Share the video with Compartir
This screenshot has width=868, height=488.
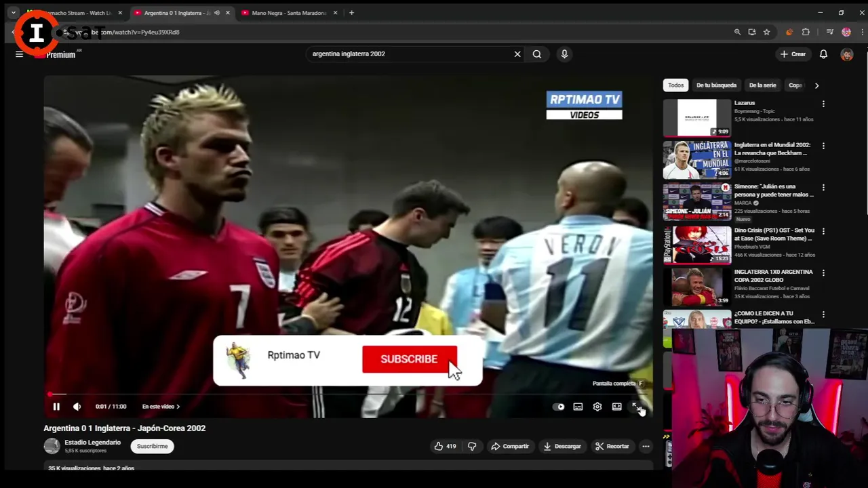[x=510, y=446]
